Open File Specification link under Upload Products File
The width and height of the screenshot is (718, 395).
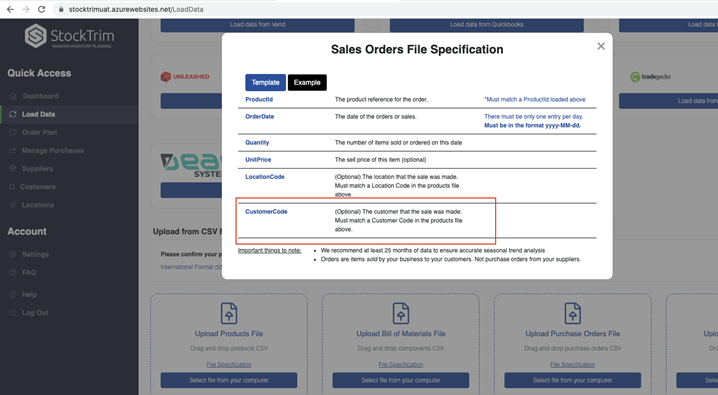[229, 365]
